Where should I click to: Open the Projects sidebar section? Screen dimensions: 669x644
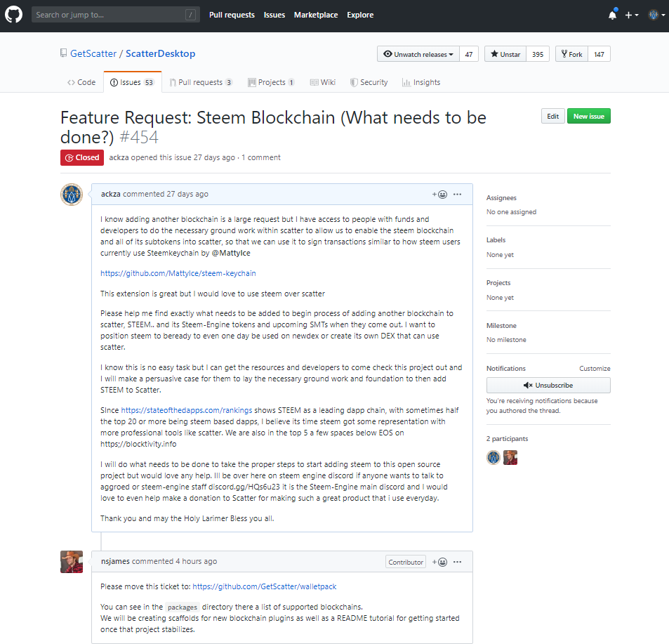(498, 283)
